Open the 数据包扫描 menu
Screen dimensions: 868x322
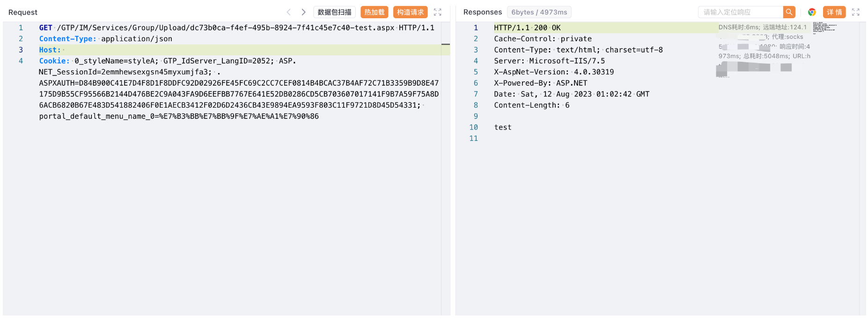pos(334,12)
